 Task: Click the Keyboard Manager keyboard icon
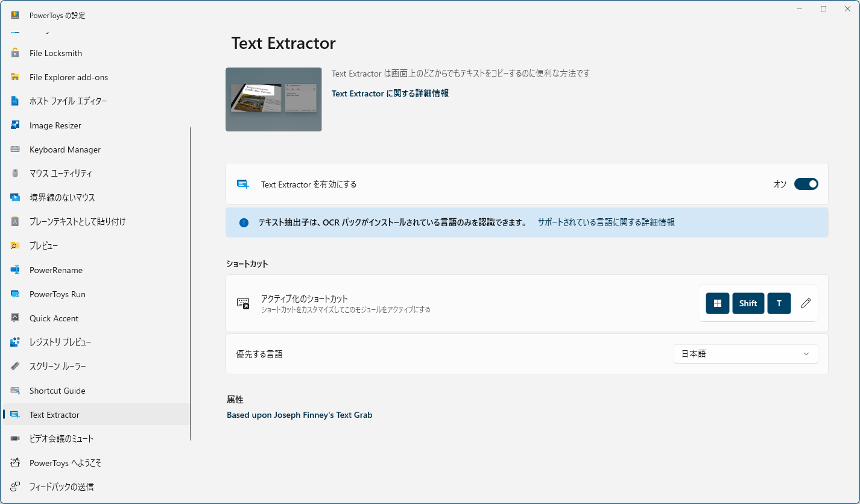[15, 150]
